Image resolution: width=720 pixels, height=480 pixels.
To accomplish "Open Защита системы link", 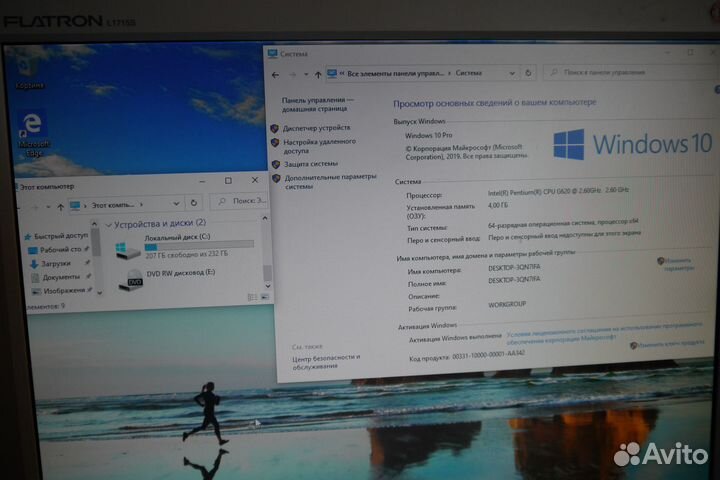I will point(310,163).
